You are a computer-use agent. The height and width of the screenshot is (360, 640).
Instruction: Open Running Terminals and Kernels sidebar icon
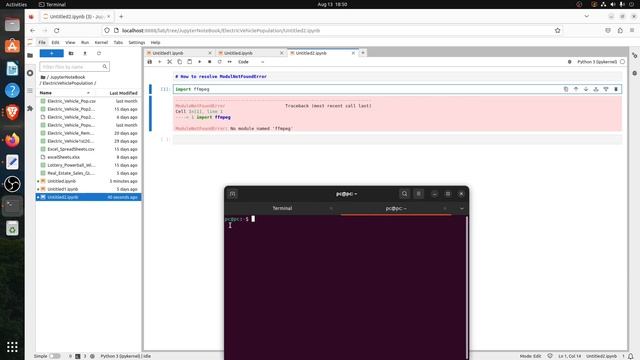tap(30, 73)
